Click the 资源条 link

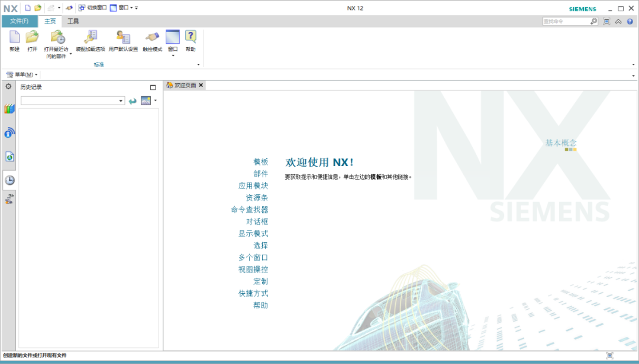257,197
